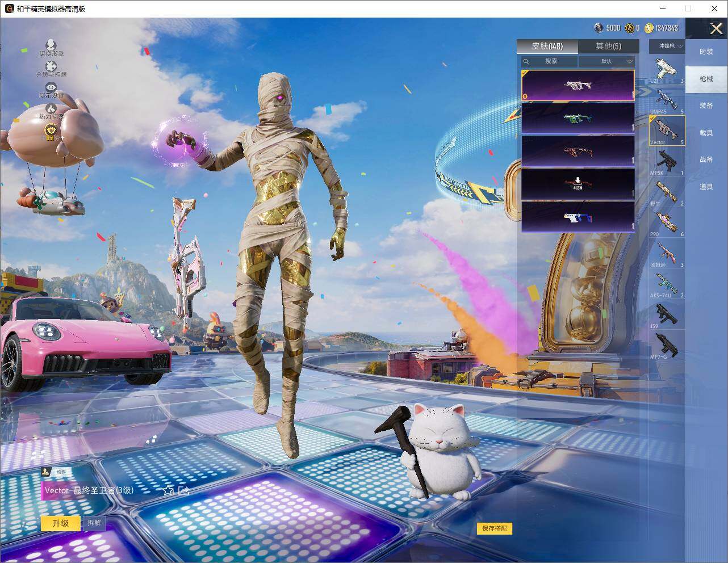728x563 pixels.
Task: Click the 保存搭配 (save loadout) button
Action: [494, 528]
